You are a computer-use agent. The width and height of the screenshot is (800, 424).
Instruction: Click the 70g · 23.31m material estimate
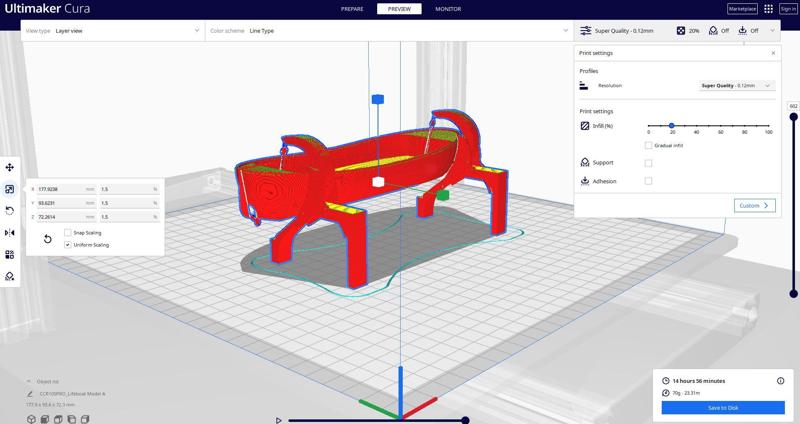click(686, 393)
